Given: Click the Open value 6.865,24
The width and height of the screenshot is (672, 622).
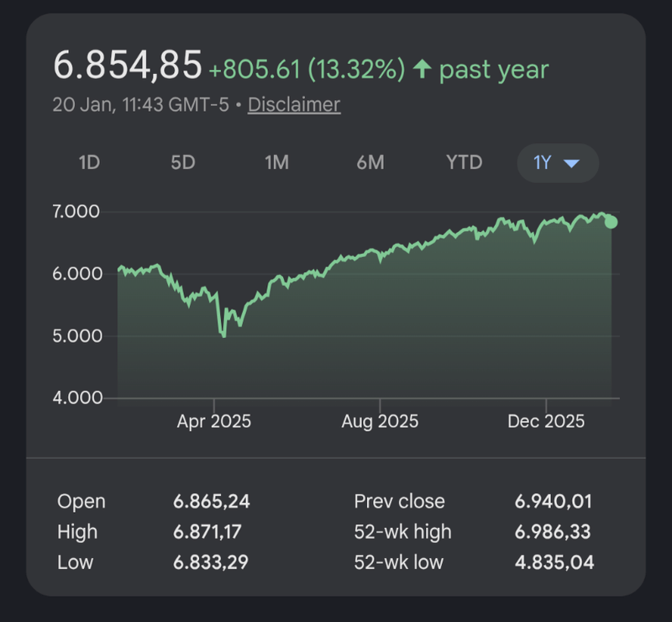Looking at the screenshot, I should pos(212,502).
